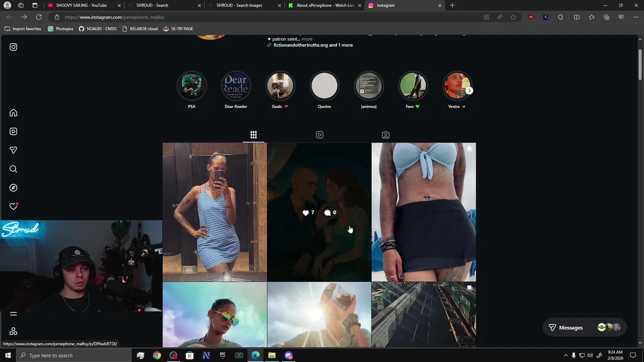The height and width of the screenshot is (362, 644).
Task: Open the blue bikini top post
Action: (x=424, y=212)
